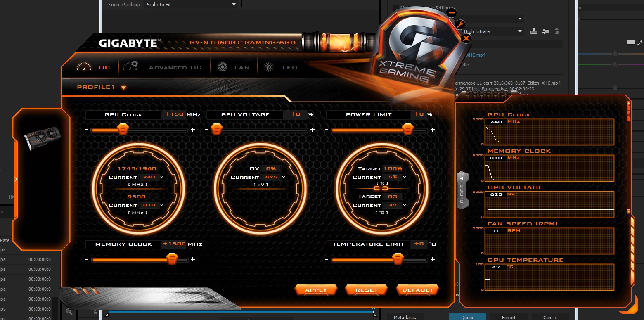Click the help mark beside Current 5%

(405, 178)
